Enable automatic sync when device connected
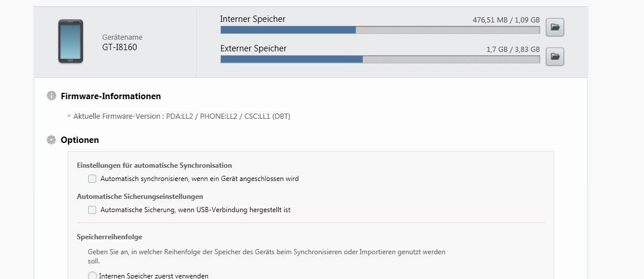The height and width of the screenshot is (279, 644). [x=92, y=179]
